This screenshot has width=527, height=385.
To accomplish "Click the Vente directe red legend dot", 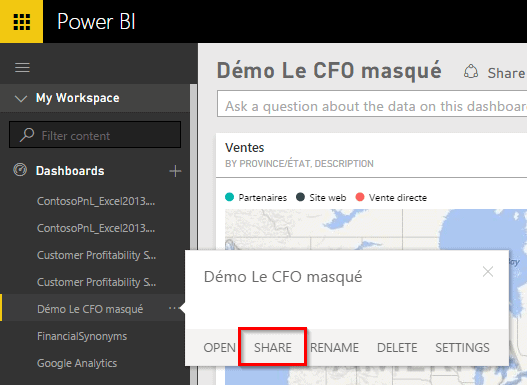I will (x=360, y=197).
